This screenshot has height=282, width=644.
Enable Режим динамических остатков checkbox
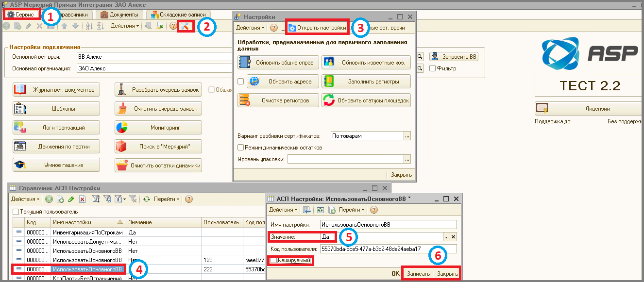pyautogui.click(x=240, y=147)
